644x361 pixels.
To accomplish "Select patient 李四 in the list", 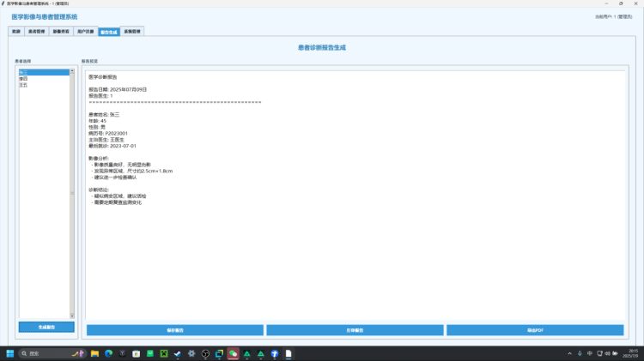I will (x=23, y=79).
